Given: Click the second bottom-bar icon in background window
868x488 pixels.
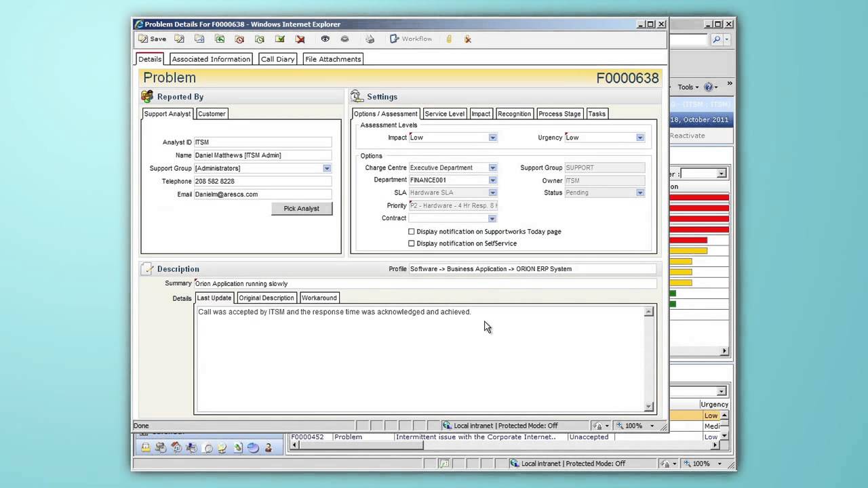Looking at the screenshot, I should (161, 447).
